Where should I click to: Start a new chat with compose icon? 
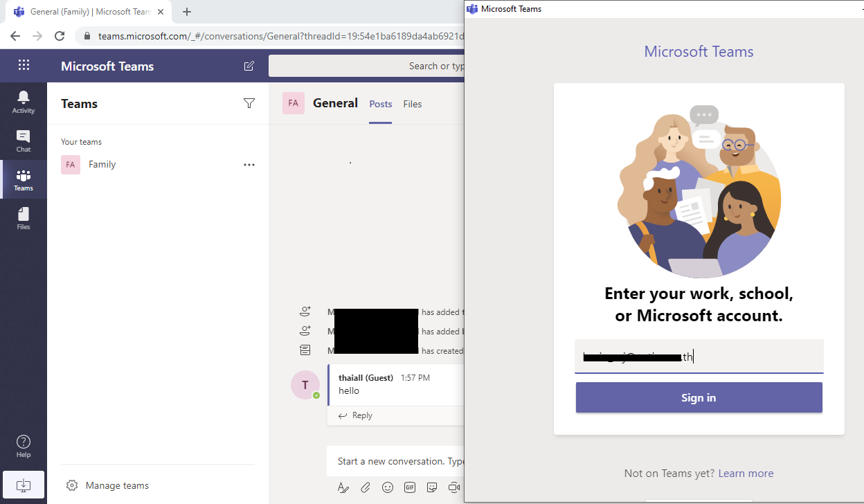click(x=249, y=66)
